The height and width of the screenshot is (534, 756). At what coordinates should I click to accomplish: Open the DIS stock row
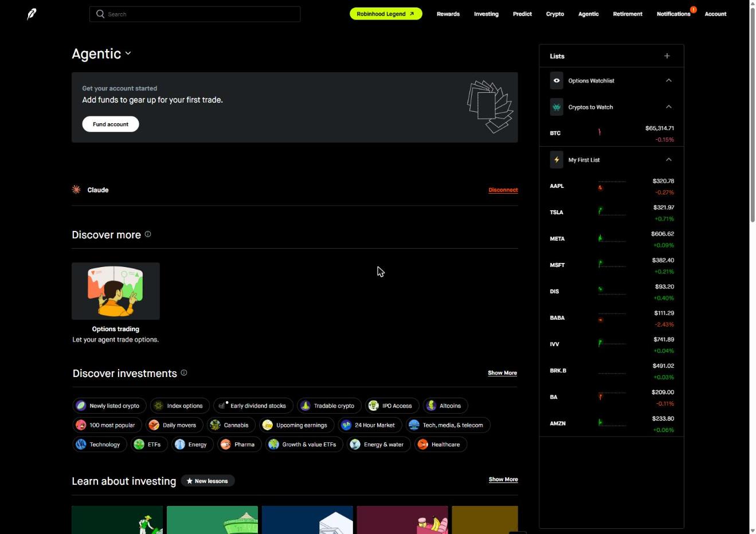(x=612, y=292)
